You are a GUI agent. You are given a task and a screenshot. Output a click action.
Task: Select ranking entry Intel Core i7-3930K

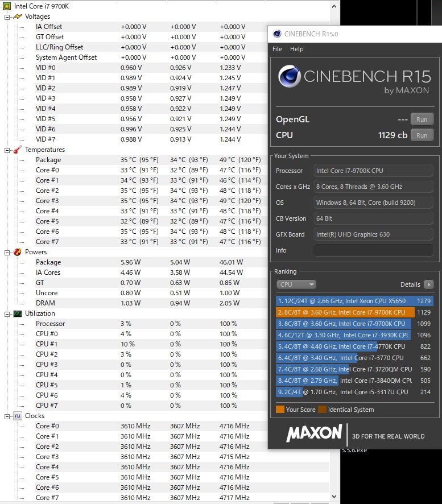[x=354, y=335]
